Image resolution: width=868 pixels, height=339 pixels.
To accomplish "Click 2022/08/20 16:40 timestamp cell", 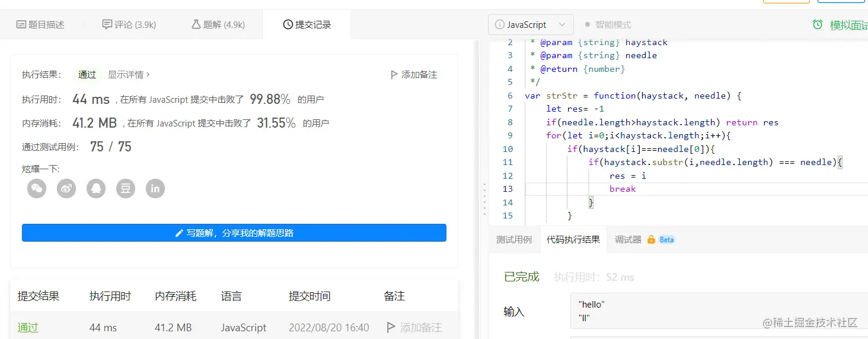I will (329, 327).
